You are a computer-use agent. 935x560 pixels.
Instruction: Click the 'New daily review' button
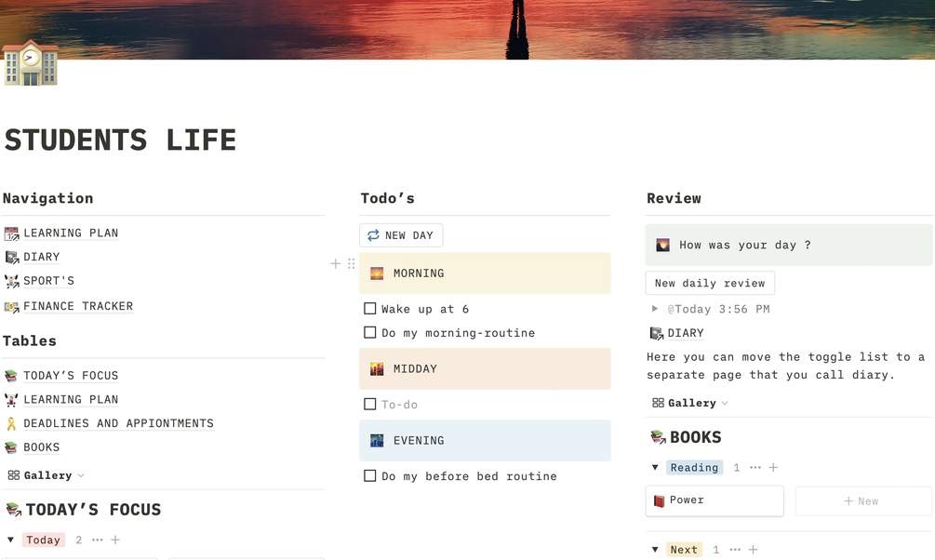point(710,283)
